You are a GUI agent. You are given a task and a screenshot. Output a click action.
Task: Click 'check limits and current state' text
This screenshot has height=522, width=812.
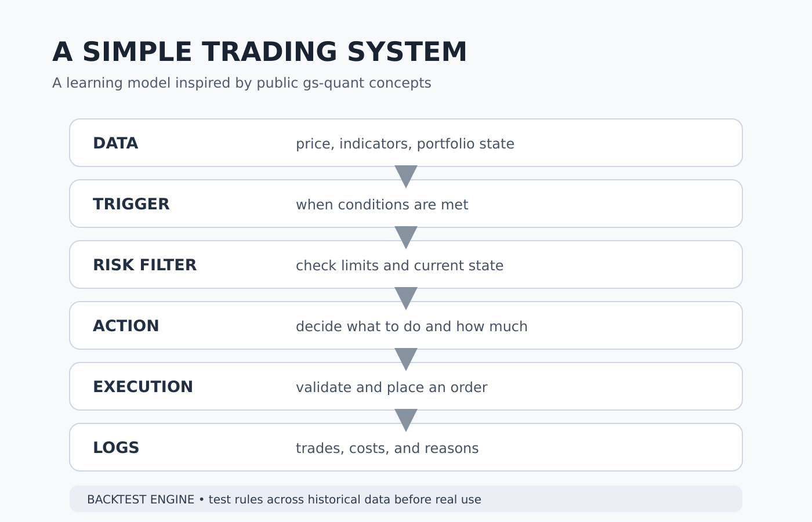400,266
